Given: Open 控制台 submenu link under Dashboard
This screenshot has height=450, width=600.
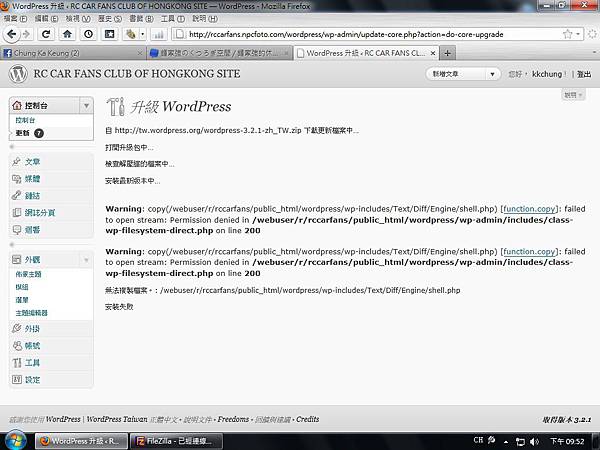Looking at the screenshot, I should click(x=25, y=120).
